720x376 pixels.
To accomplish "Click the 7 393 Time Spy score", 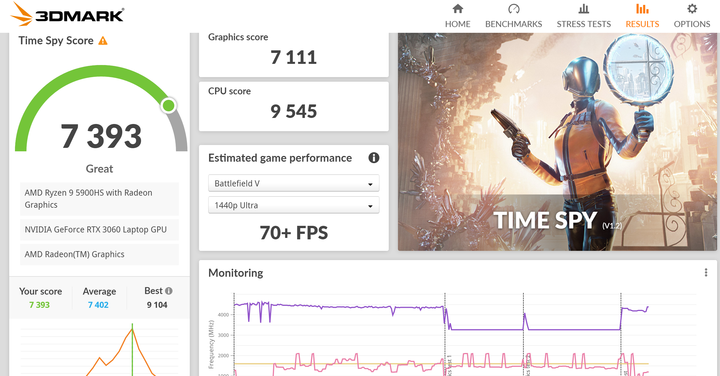I will pyautogui.click(x=101, y=136).
